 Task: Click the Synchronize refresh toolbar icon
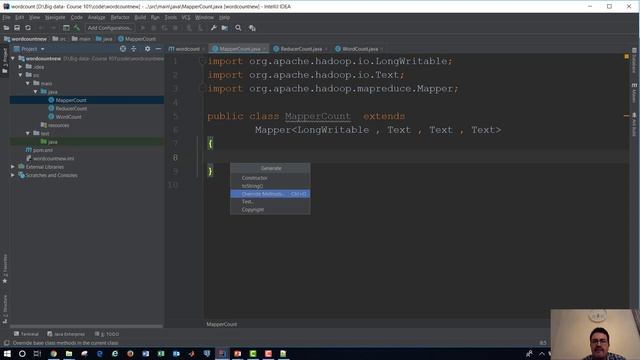click(28, 28)
